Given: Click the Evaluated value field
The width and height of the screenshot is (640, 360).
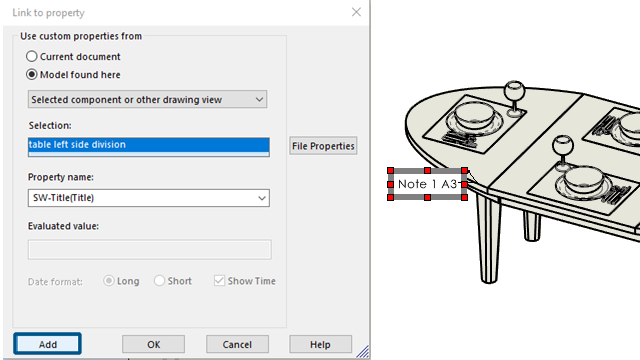Looking at the screenshot, I should coord(149,249).
